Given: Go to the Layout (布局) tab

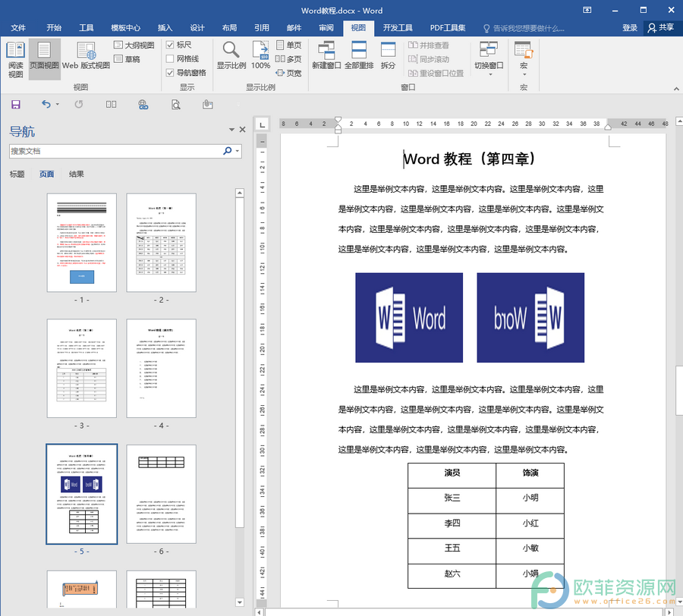Looking at the screenshot, I should pyautogui.click(x=229, y=28).
